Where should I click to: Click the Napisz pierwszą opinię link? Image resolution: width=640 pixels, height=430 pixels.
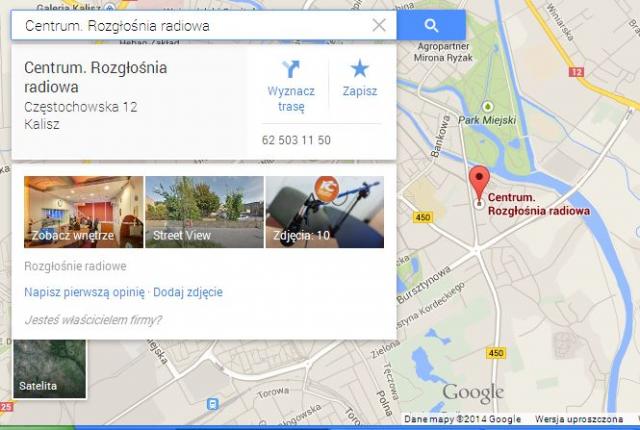84,292
